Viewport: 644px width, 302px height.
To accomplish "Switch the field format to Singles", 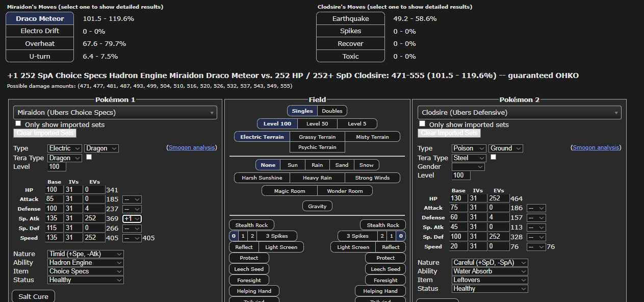I will 302,111.
